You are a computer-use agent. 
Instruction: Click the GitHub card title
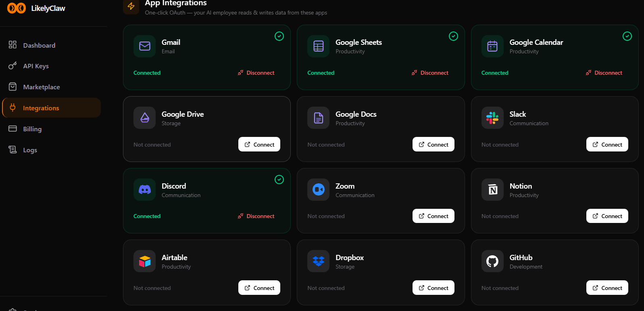(x=521, y=257)
